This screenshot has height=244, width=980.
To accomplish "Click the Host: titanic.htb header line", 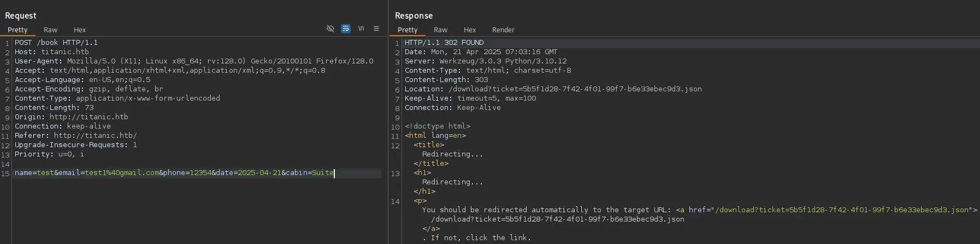I will coord(51,52).
